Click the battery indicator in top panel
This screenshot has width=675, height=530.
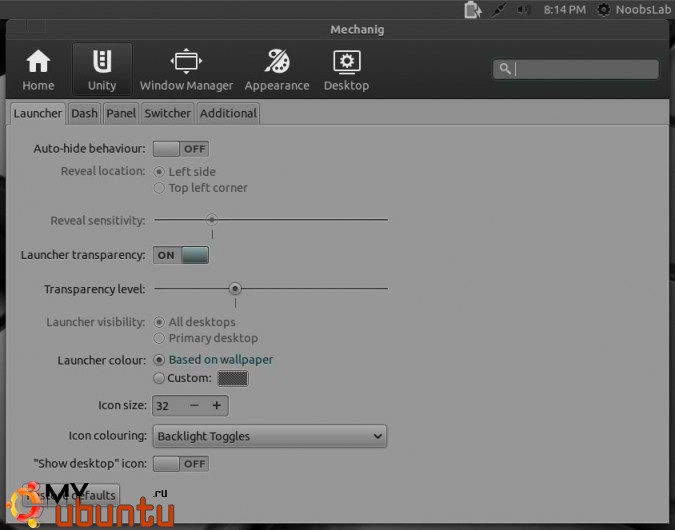tap(473, 10)
